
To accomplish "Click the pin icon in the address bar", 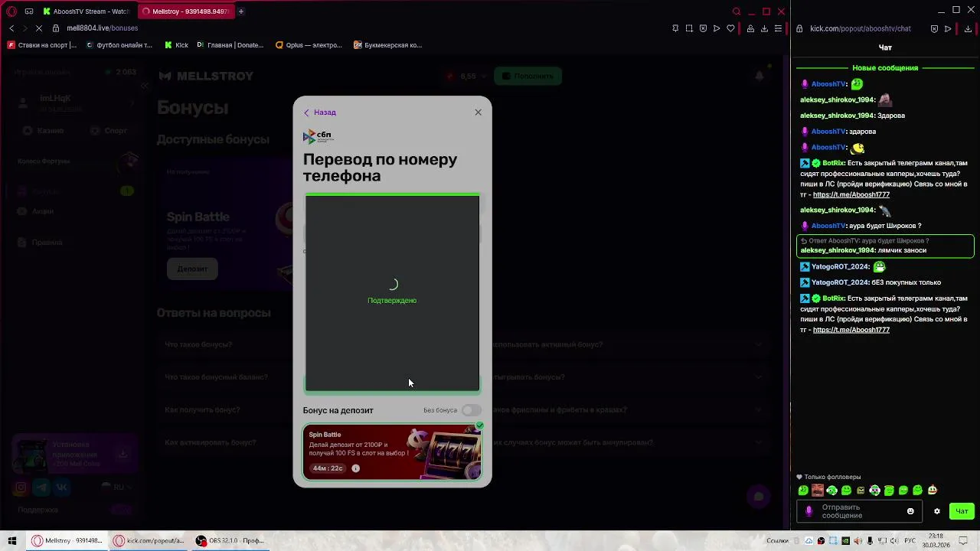I will tap(675, 28).
